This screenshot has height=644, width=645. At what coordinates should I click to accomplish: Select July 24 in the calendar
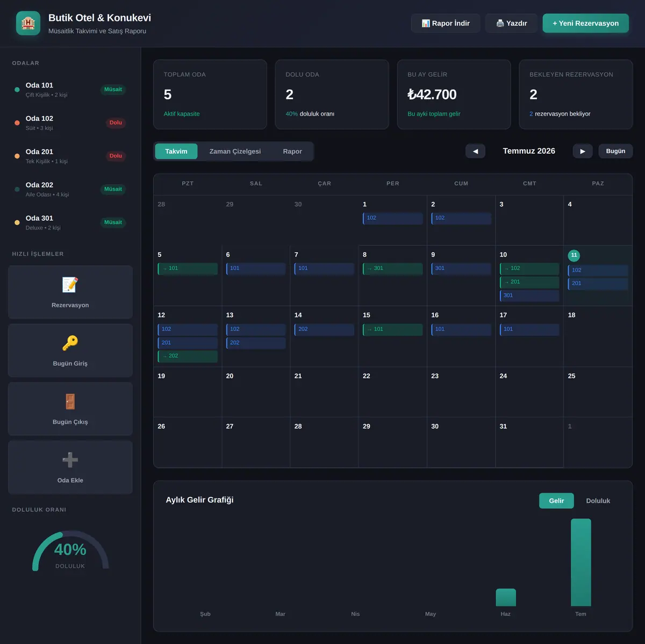529,392
